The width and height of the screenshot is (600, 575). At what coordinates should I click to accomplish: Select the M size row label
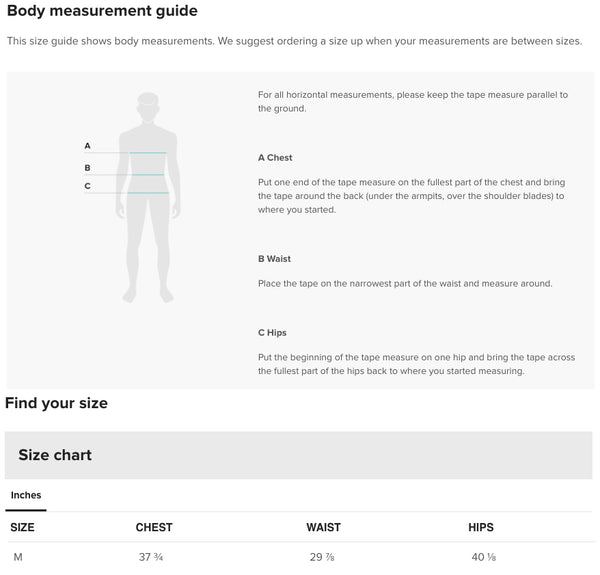coord(17,557)
